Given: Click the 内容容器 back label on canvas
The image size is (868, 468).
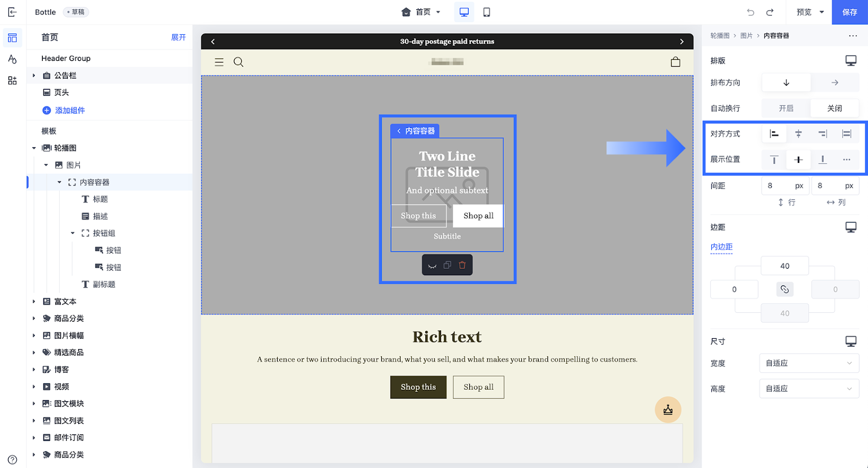Looking at the screenshot, I should point(415,131).
